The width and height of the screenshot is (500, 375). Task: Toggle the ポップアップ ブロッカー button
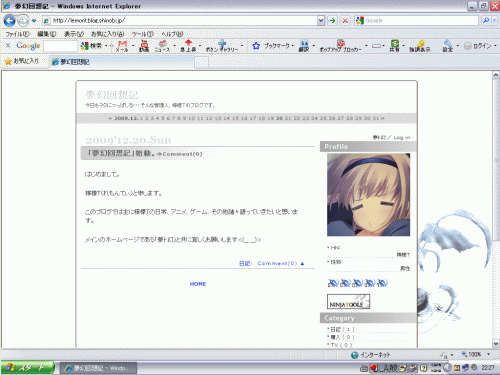coord(340,46)
